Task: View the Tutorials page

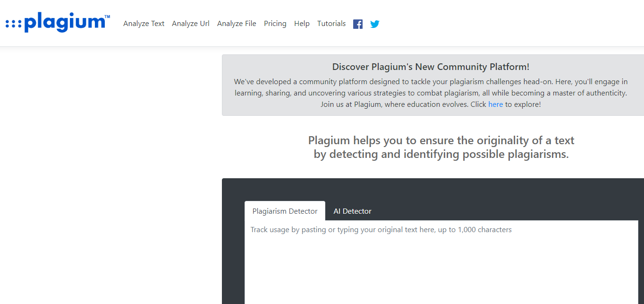Action: (x=331, y=23)
